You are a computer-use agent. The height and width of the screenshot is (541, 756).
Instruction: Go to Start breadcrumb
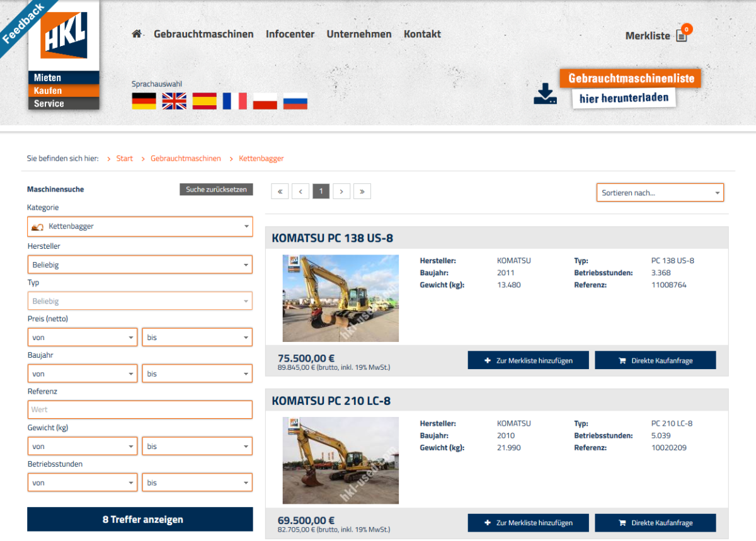point(125,159)
